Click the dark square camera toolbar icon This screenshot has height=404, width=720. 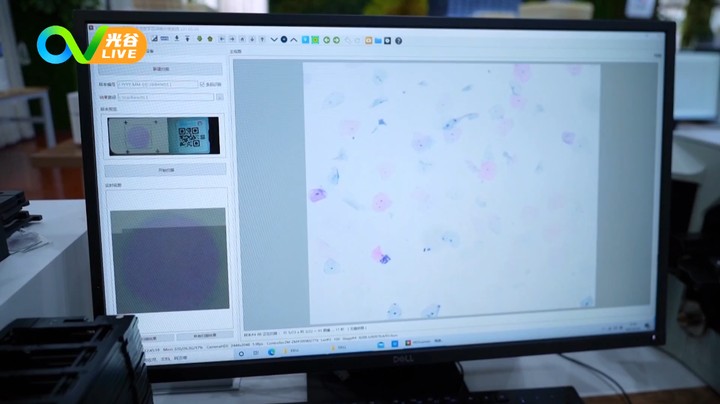tap(388, 41)
